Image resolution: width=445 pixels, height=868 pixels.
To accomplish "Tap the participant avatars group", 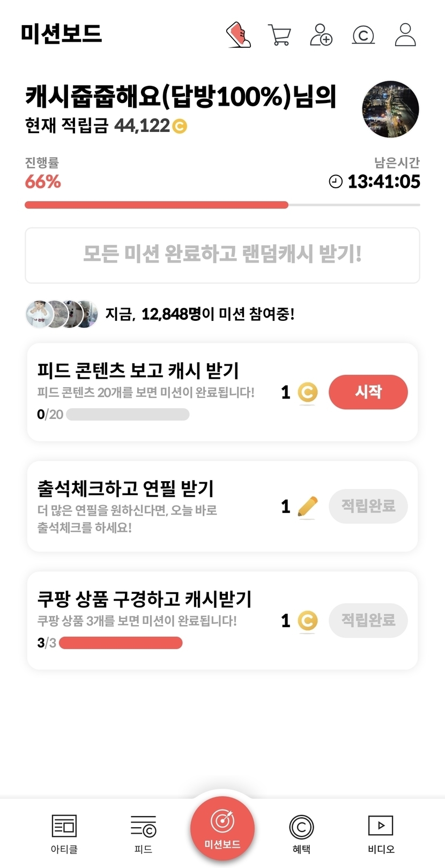I will [62, 314].
